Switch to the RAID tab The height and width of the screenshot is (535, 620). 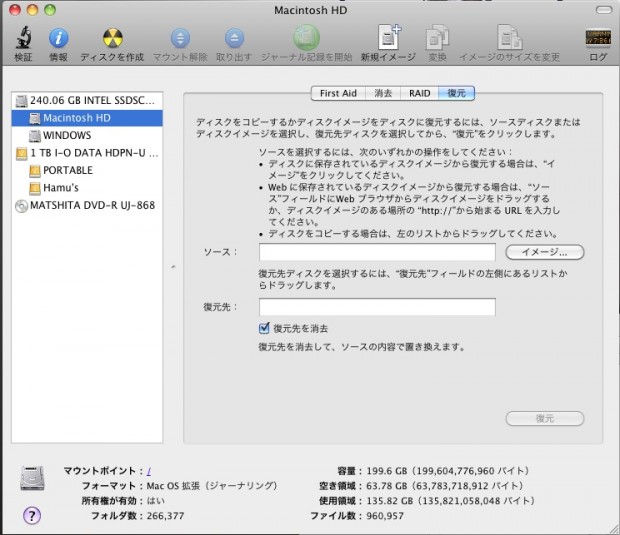tap(420, 93)
